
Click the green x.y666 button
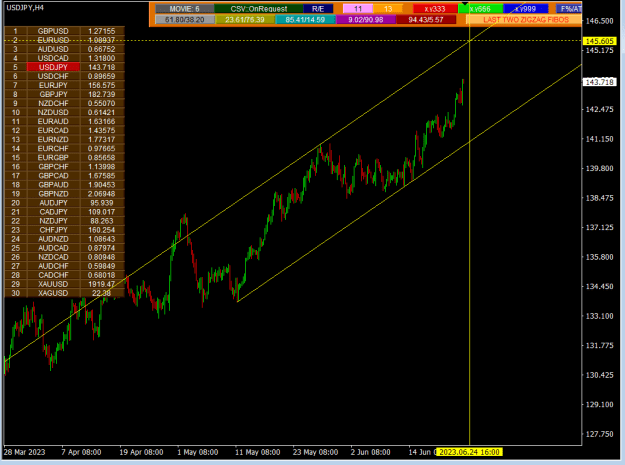[480, 9]
